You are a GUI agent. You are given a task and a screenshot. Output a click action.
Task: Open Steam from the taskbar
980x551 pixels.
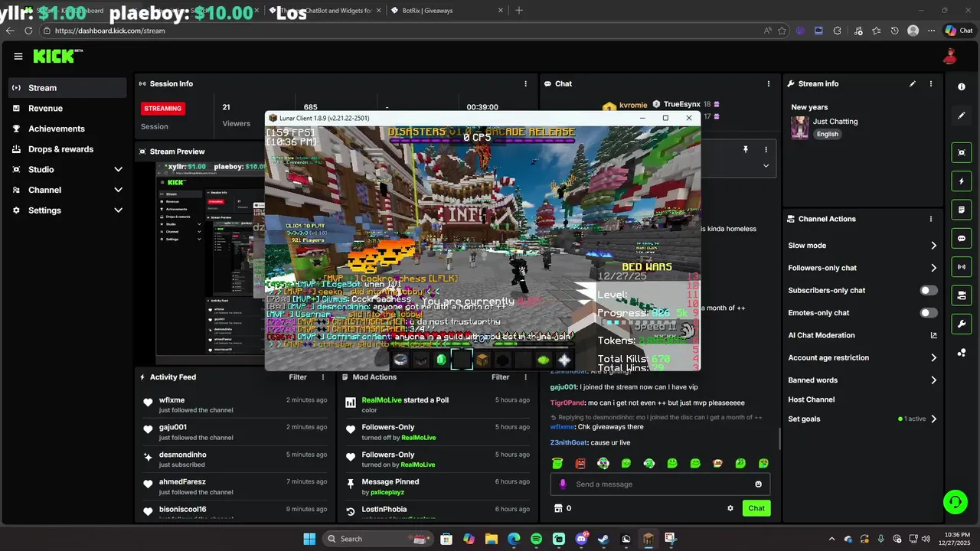tap(603, 539)
